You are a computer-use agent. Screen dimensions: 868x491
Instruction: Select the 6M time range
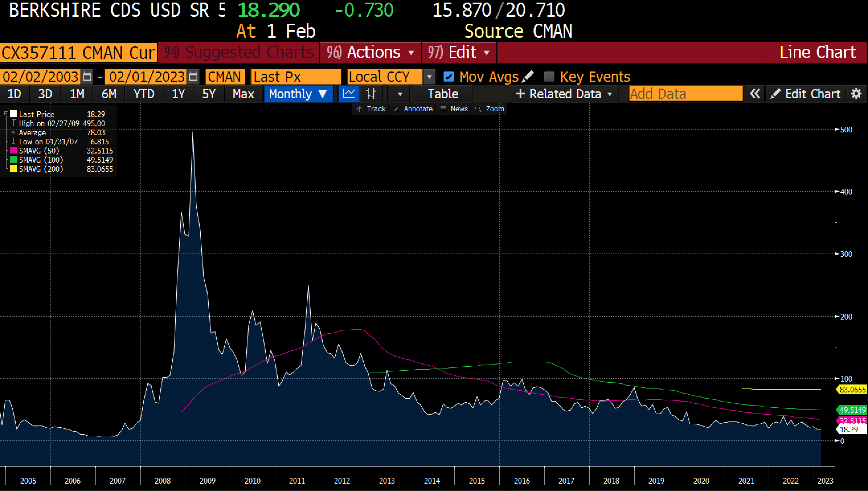[x=109, y=94]
